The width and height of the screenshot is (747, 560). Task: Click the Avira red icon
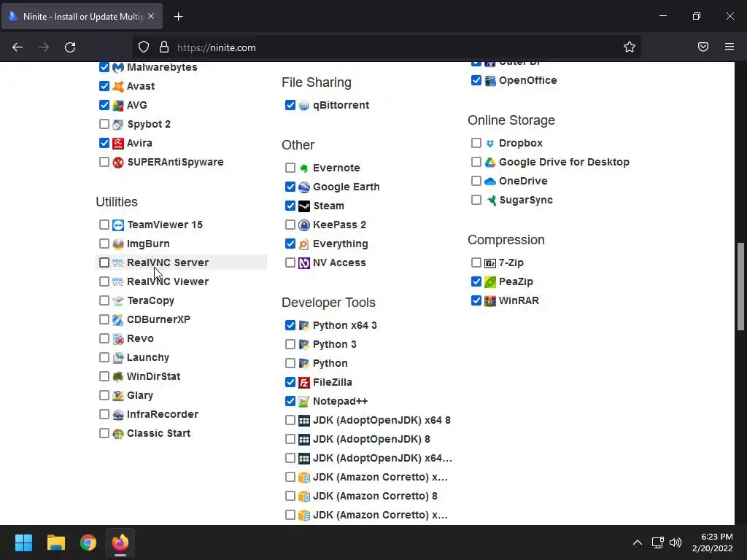(x=117, y=144)
